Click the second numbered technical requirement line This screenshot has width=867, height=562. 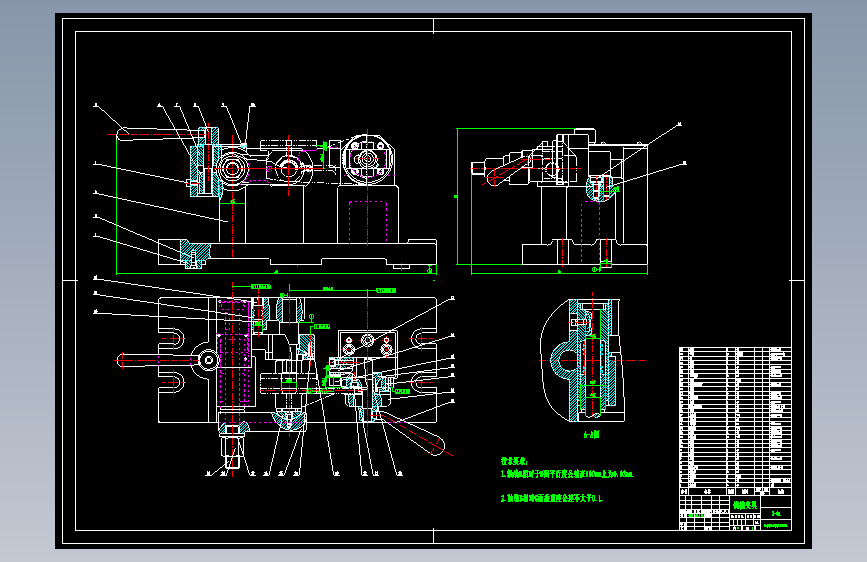[x=551, y=498]
